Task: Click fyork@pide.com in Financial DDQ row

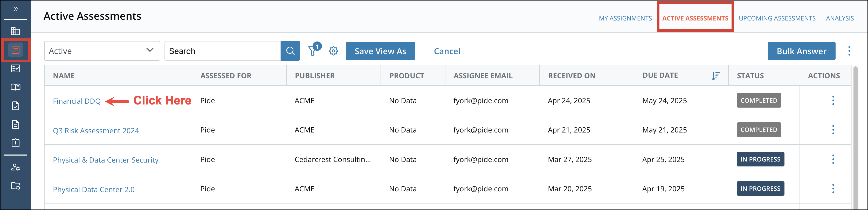Action: click(x=481, y=101)
